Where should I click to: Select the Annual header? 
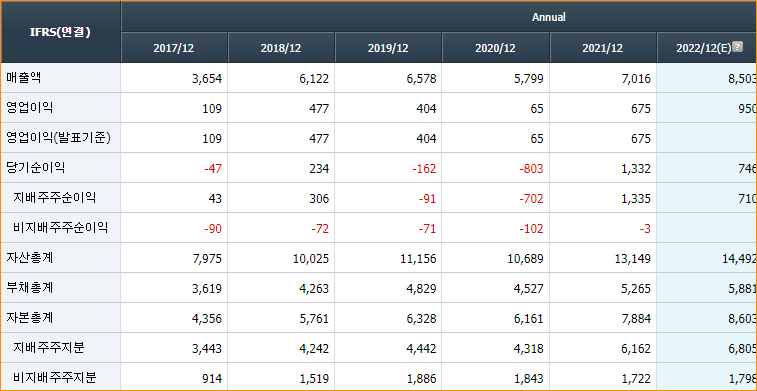549,17
